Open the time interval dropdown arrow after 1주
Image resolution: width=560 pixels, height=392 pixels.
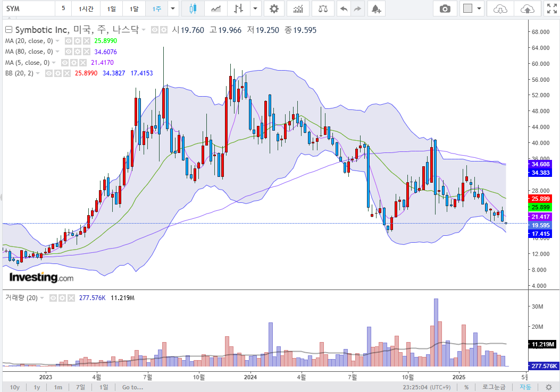point(173,8)
